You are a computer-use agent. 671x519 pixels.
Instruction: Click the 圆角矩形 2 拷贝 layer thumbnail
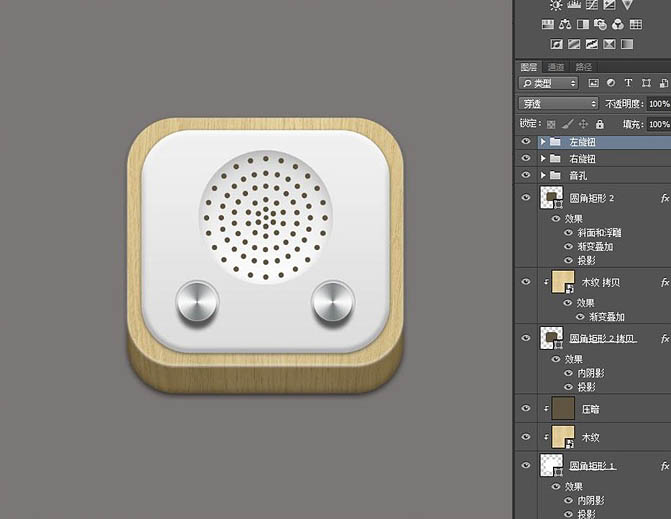pyautogui.click(x=552, y=337)
